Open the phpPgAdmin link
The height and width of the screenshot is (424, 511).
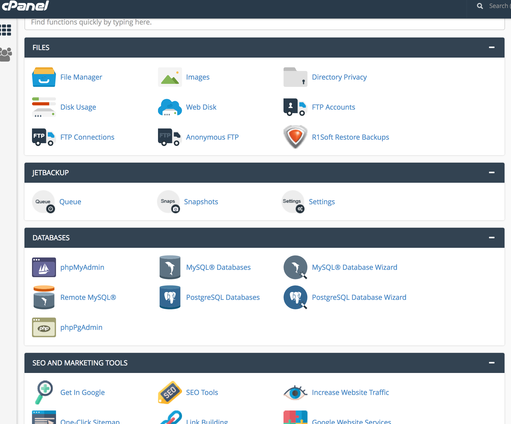coord(81,327)
